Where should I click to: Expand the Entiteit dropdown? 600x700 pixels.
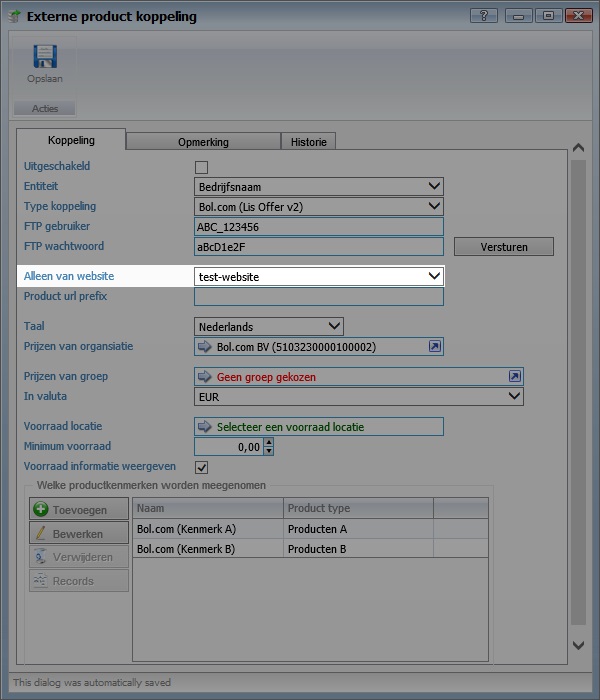pyautogui.click(x=433, y=186)
